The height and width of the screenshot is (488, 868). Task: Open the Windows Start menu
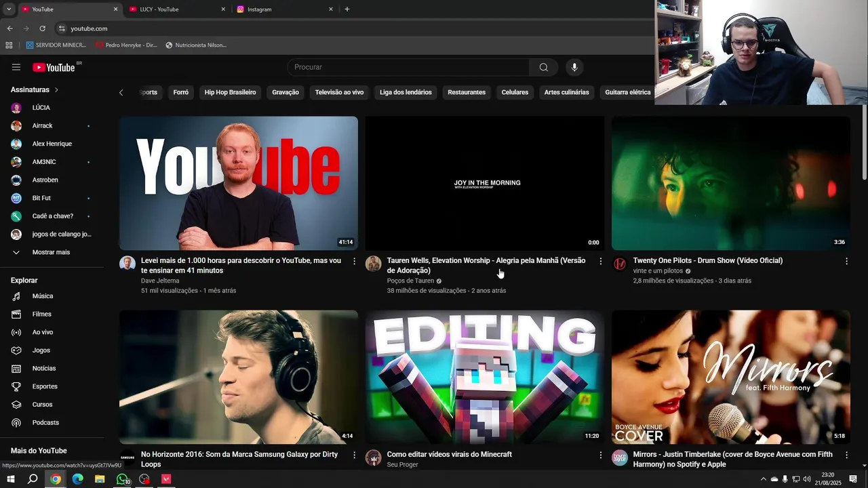coord(11,479)
